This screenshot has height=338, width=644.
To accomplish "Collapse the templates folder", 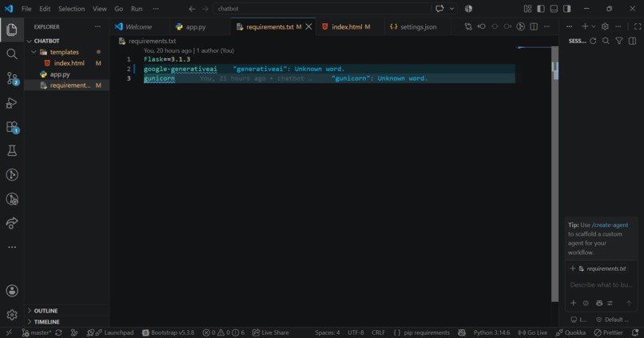I will point(64,52).
